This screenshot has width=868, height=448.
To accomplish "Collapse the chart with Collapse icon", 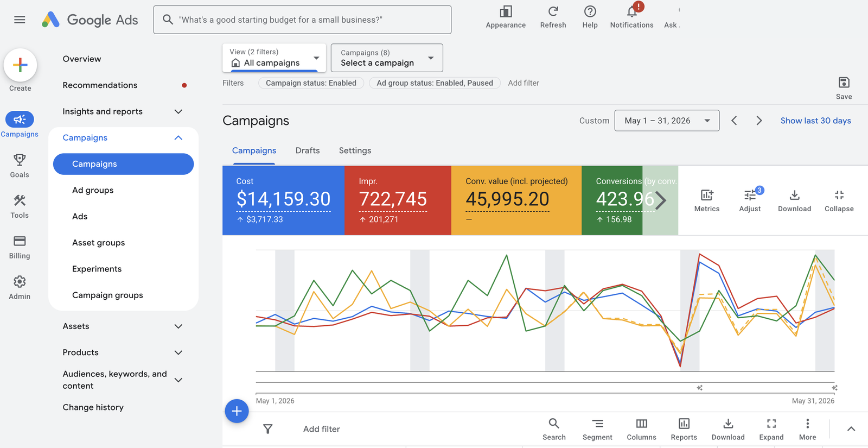I will [839, 195].
